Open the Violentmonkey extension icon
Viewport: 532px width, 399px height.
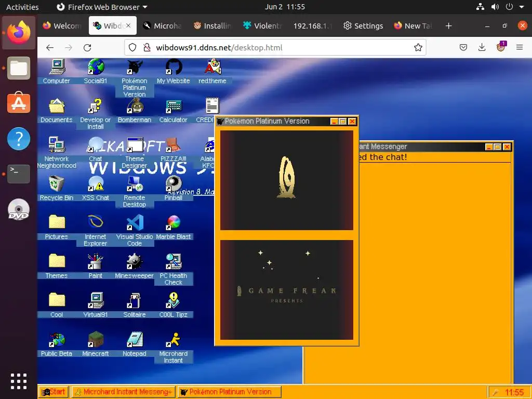[x=501, y=47]
